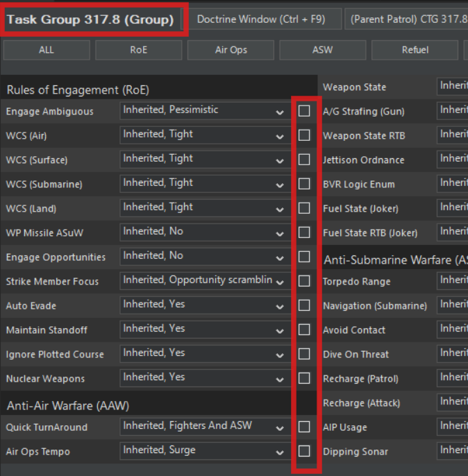The image size is (468, 476).
Task: Open the A/G Strafing (Gun) dropdown
Action: pyautogui.click(x=453, y=111)
